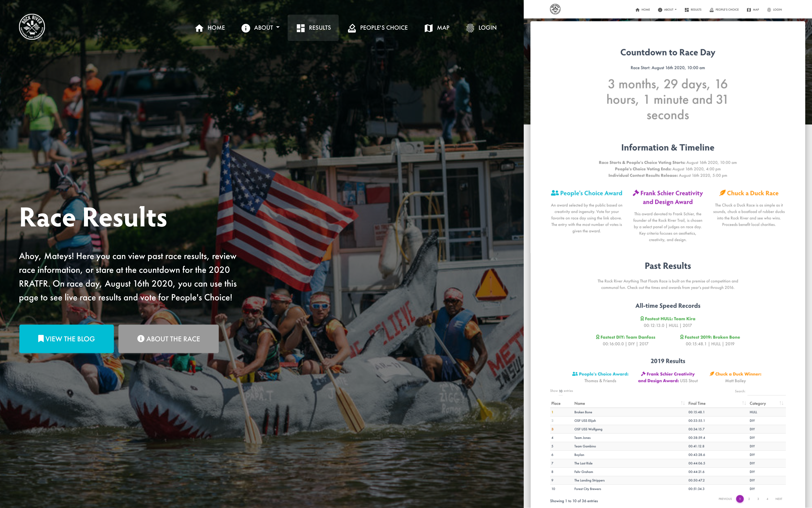
Task: Click the ballot icon beside PEOPLE'S CHOICE
Action: (x=352, y=28)
